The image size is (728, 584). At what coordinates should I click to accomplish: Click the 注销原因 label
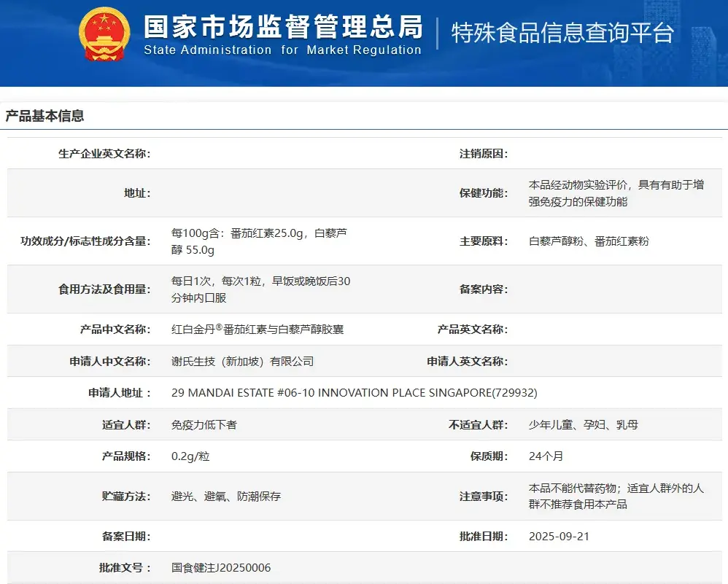pos(484,154)
